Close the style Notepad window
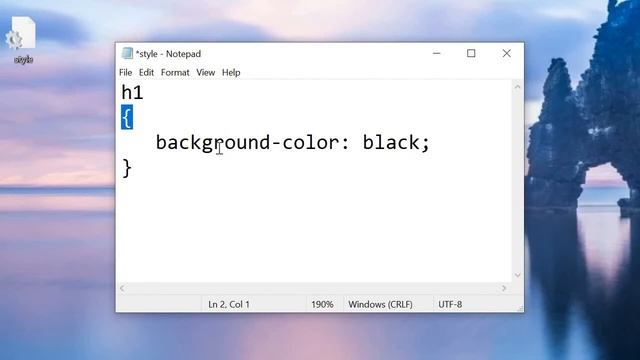This screenshot has height=360, width=640. 507,53
